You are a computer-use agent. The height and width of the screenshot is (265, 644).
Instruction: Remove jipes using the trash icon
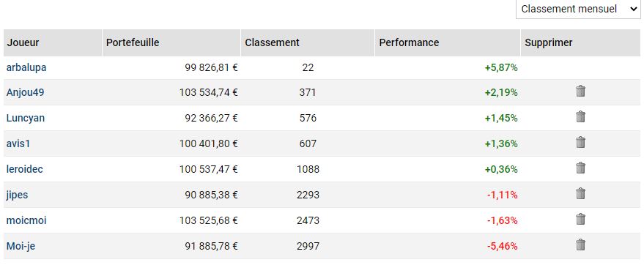[x=580, y=193]
